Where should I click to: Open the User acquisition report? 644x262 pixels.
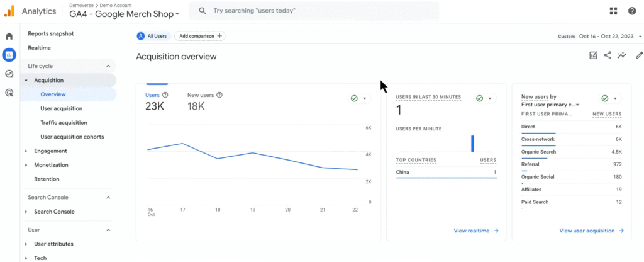point(61,108)
